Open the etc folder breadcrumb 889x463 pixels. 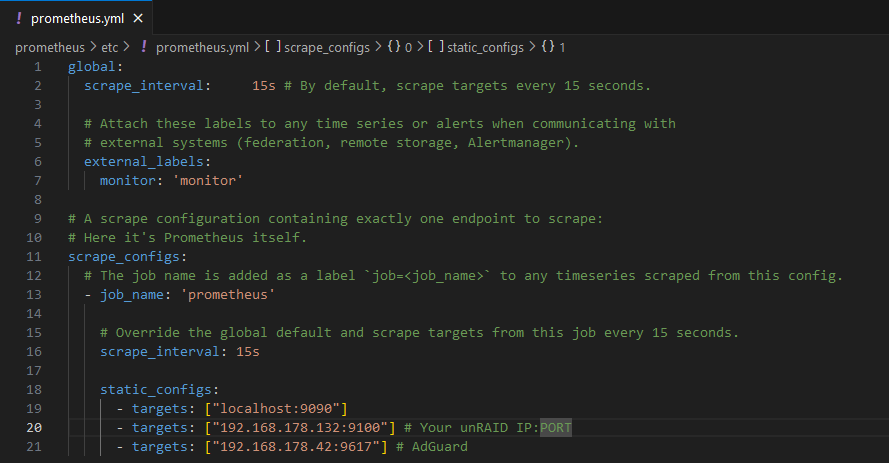pyautogui.click(x=109, y=48)
